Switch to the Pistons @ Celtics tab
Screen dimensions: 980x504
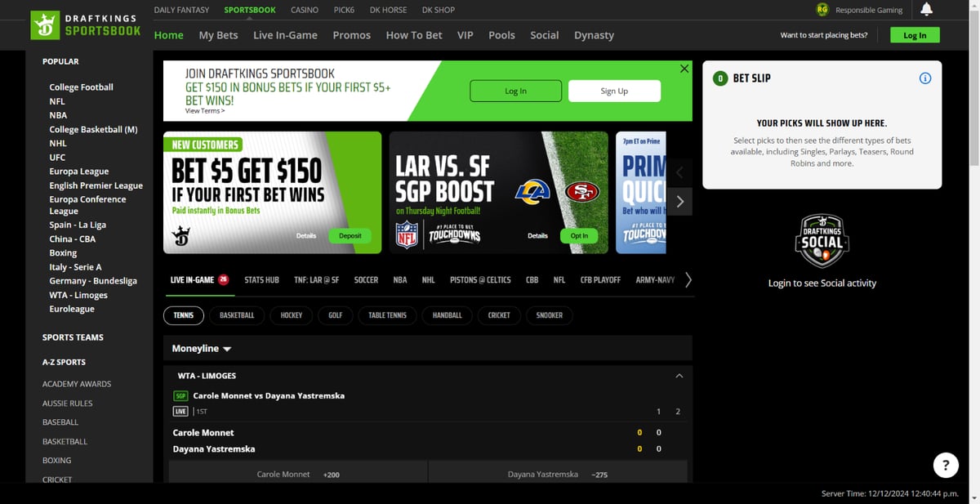click(x=480, y=280)
